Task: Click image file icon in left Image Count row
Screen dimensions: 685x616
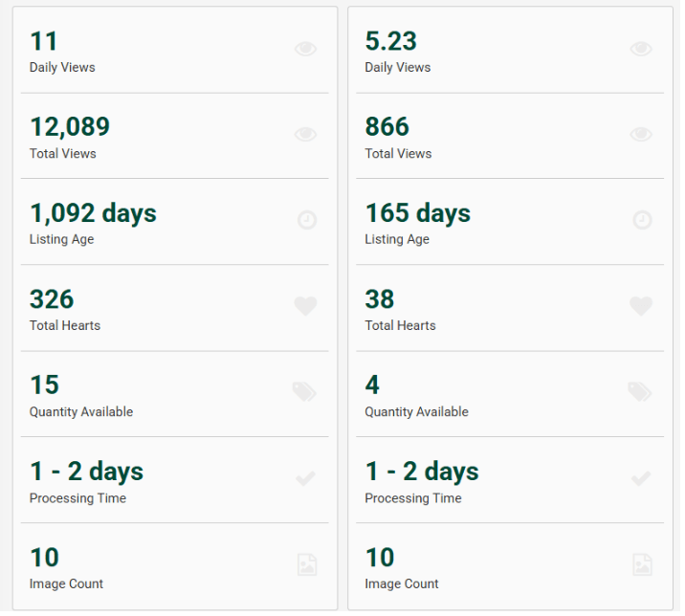Action: pos(306,564)
